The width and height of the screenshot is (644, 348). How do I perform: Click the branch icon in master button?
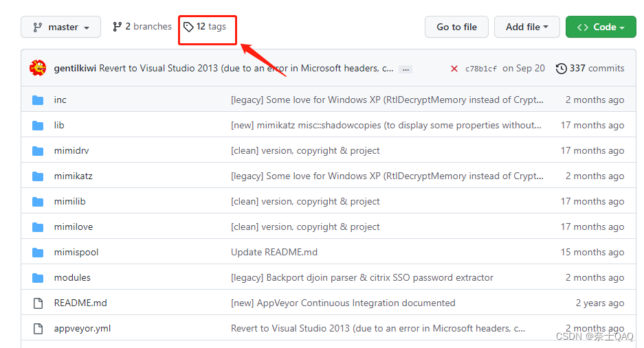coord(37,27)
